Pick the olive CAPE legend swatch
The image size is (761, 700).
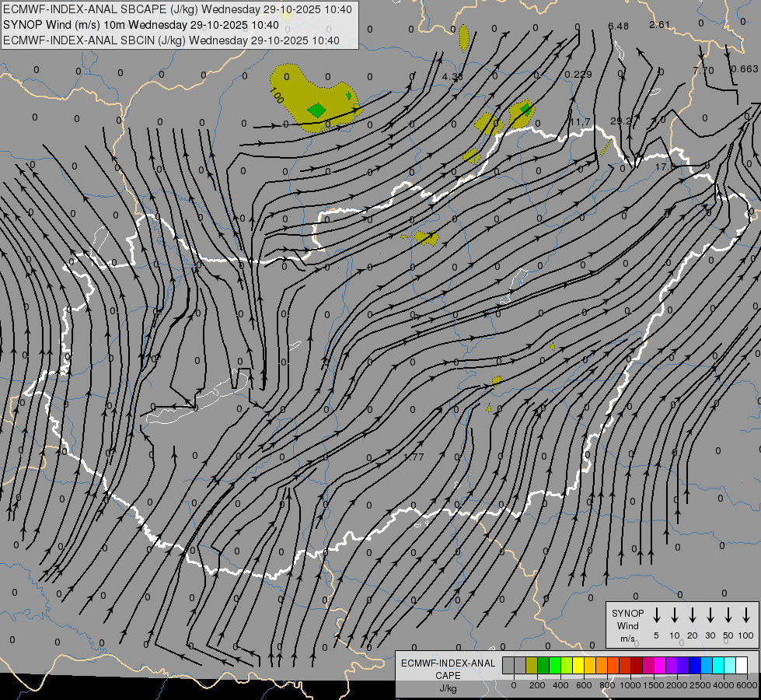coord(532,665)
